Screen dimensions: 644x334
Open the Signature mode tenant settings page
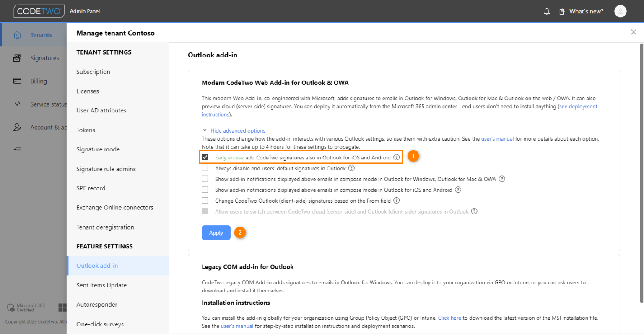pyautogui.click(x=98, y=149)
